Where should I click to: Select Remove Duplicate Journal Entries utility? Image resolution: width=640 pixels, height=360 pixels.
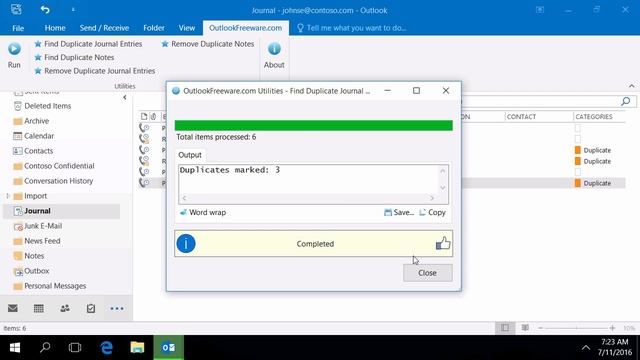[95, 71]
